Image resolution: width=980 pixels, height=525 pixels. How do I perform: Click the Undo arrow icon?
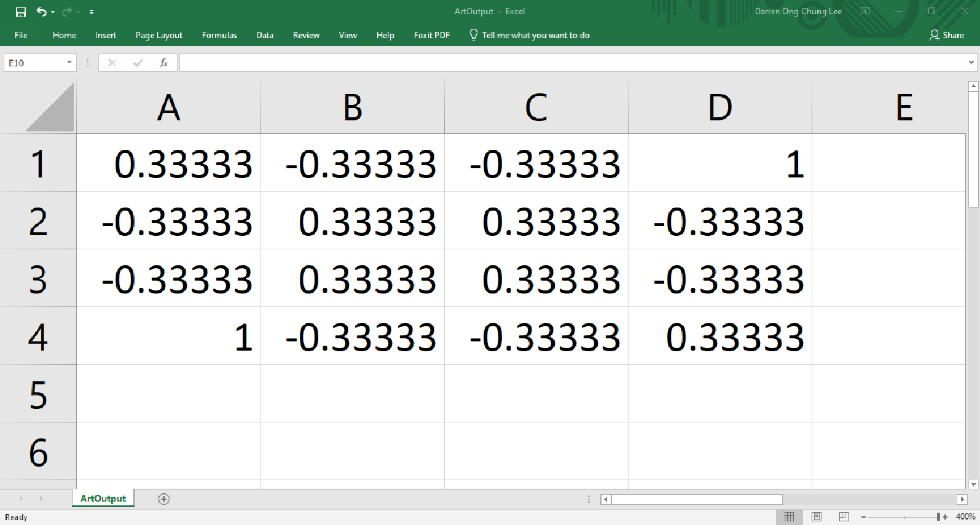41,12
